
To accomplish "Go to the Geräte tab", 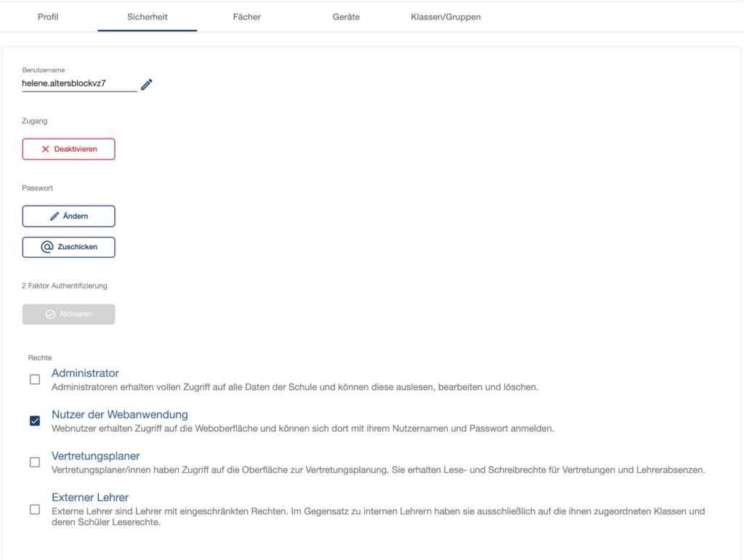I will (x=346, y=17).
